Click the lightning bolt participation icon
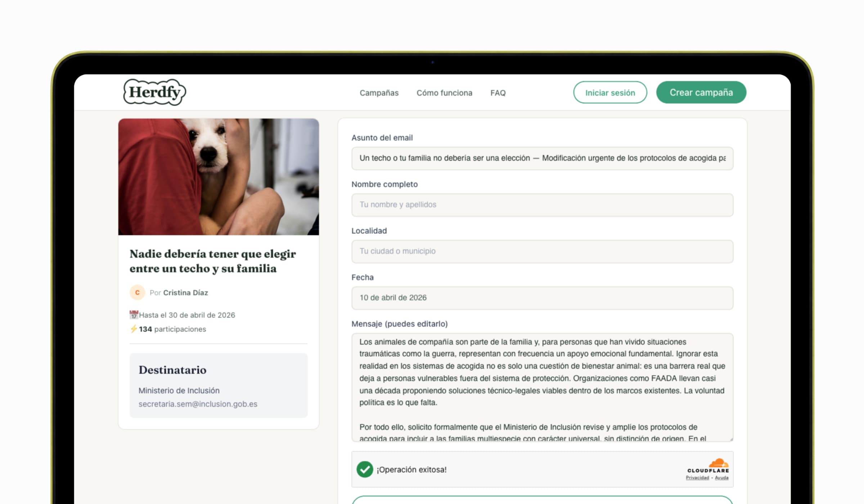 (134, 329)
